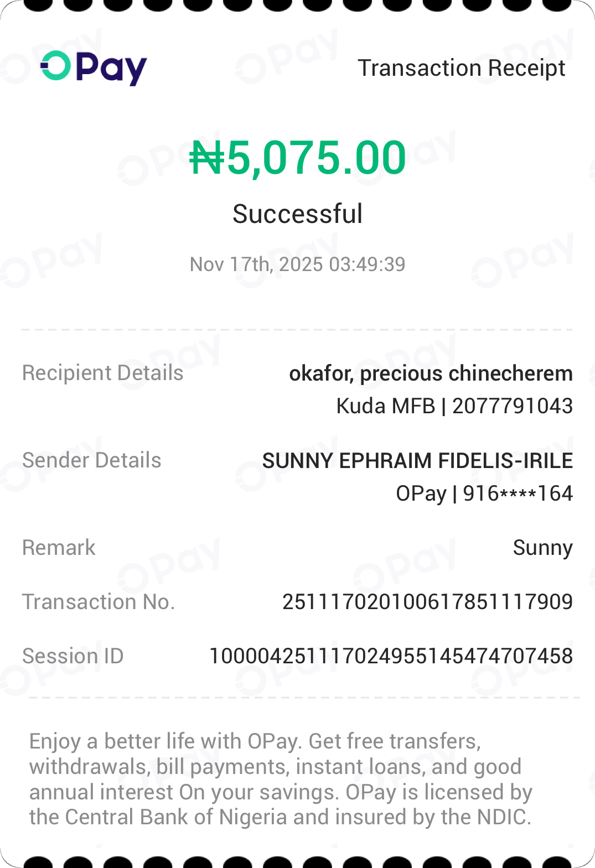Click the Transaction No. label
595x868 pixels.
coord(99,602)
